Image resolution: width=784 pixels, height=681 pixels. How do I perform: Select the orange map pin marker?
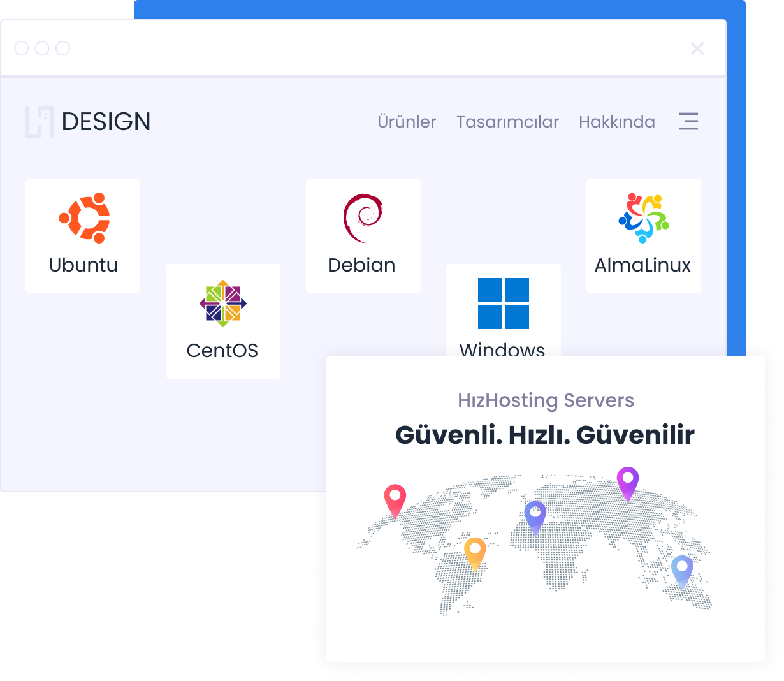click(x=475, y=554)
